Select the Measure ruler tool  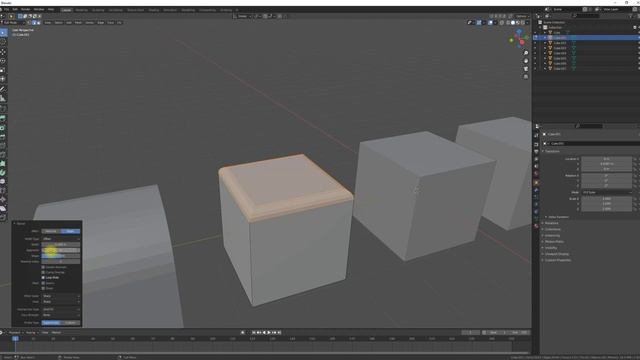3,98
